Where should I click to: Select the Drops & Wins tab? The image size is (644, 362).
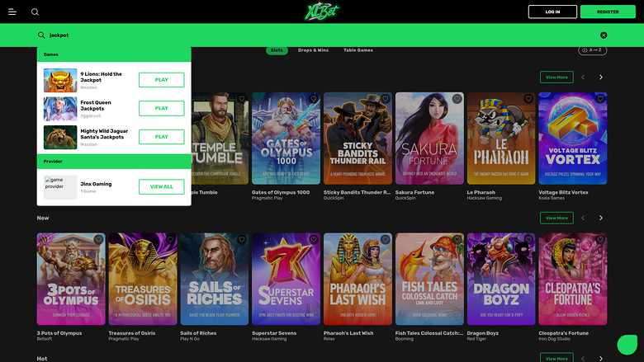tap(313, 50)
